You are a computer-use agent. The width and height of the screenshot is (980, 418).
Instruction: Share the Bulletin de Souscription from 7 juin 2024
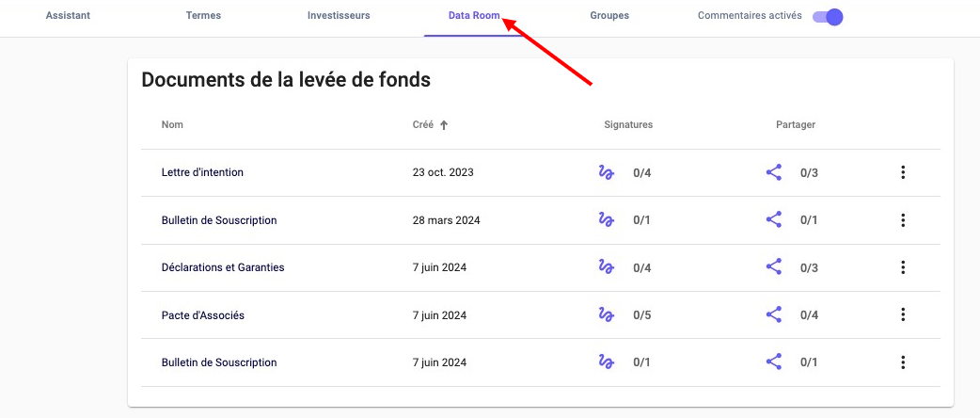(x=774, y=362)
